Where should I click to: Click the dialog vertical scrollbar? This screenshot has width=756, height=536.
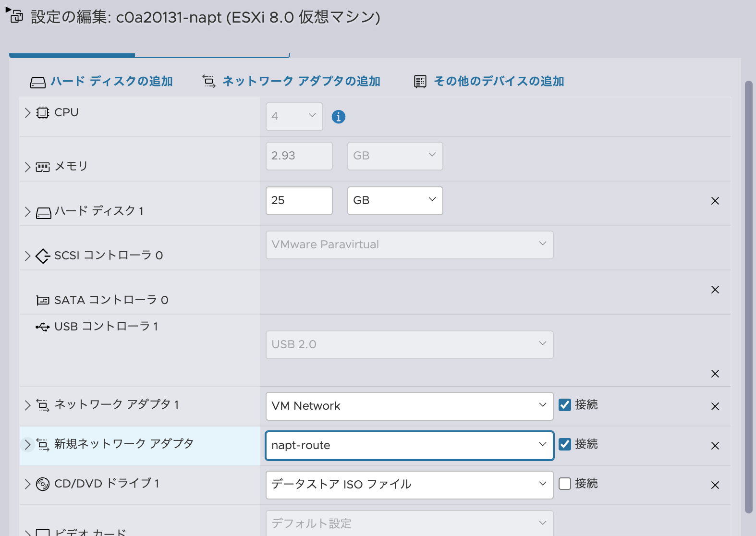pyautogui.click(x=748, y=297)
